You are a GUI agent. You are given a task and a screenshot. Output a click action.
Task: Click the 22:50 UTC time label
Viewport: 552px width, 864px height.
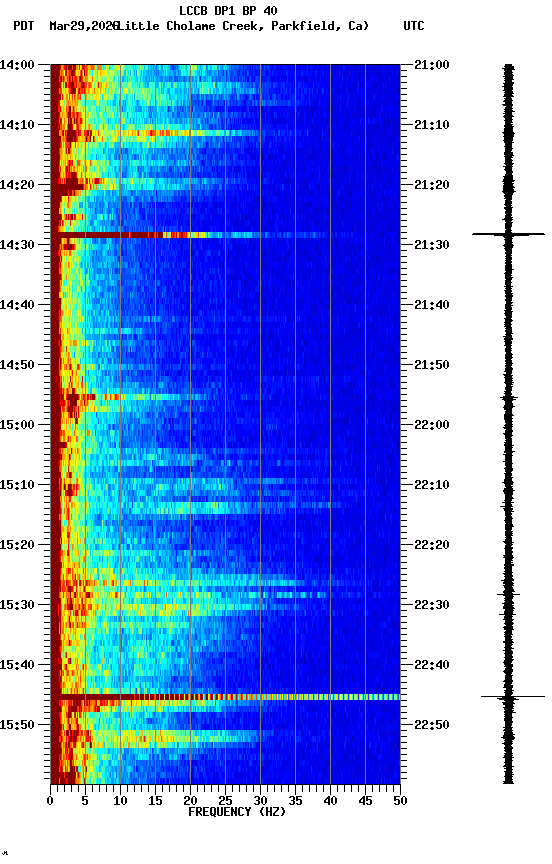pos(432,726)
